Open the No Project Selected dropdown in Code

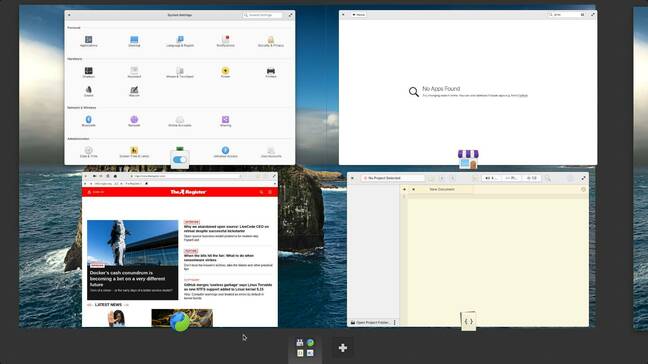tap(393, 178)
